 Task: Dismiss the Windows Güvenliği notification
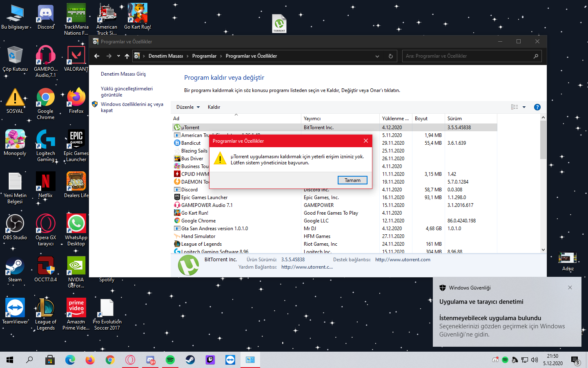[x=570, y=287]
